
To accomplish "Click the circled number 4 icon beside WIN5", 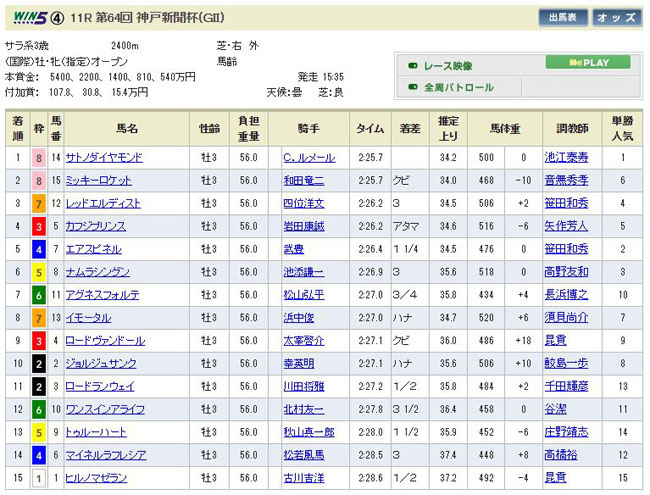I will [x=59, y=17].
